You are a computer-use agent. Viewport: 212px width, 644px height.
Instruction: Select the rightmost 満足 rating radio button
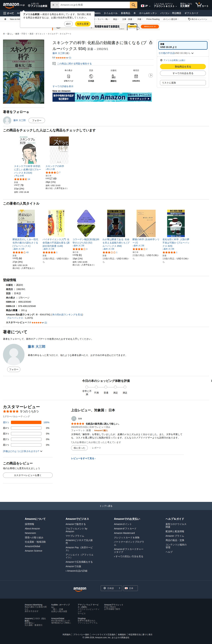[125, 387]
